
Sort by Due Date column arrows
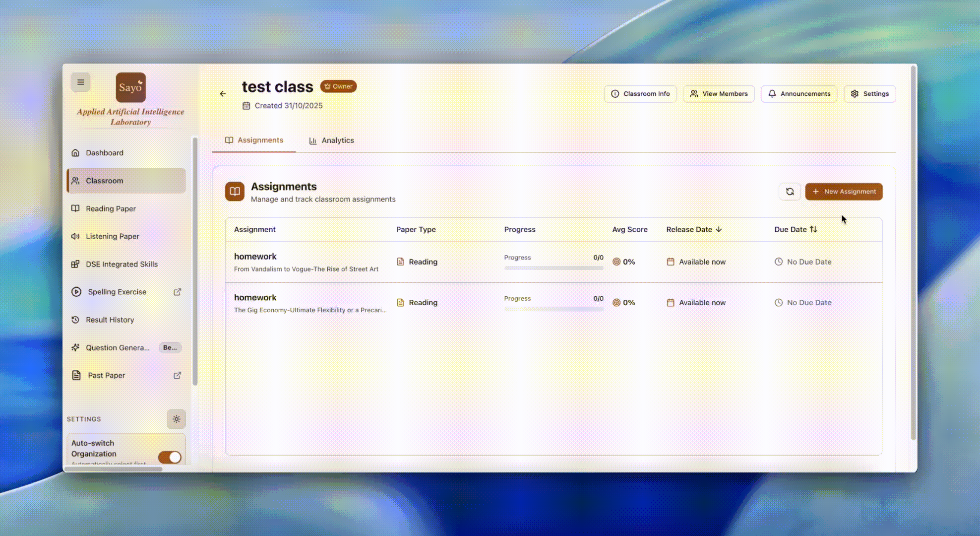coord(813,229)
